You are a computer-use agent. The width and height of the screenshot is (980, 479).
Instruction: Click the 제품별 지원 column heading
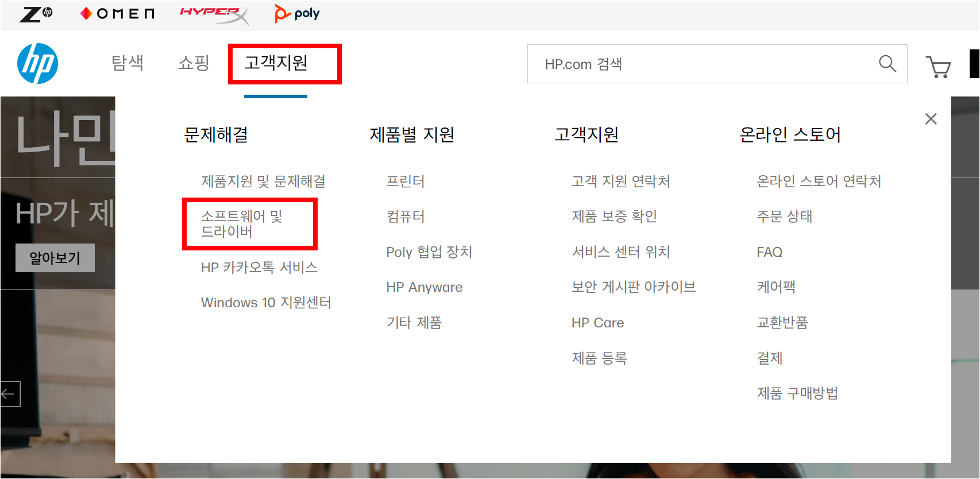(x=412, y=134)
